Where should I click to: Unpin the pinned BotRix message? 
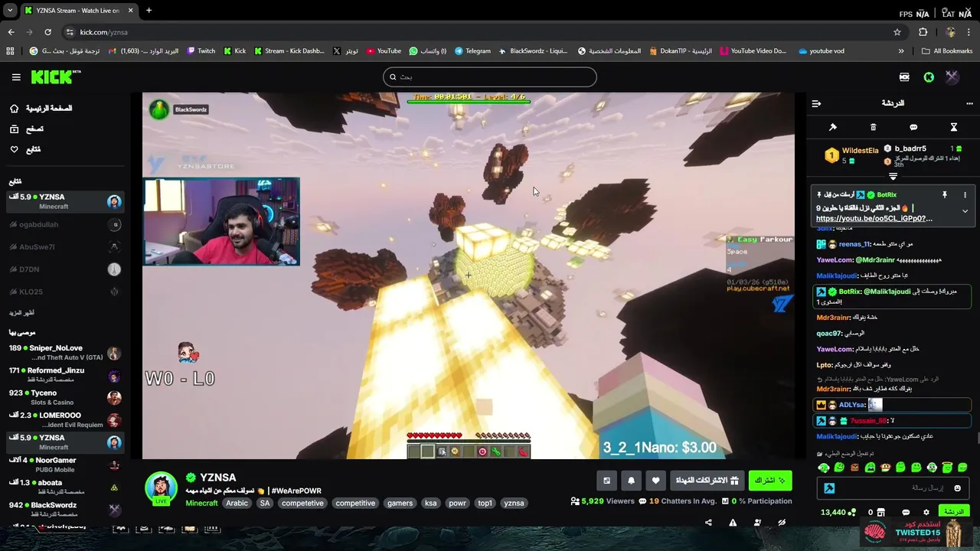[945, 195]
